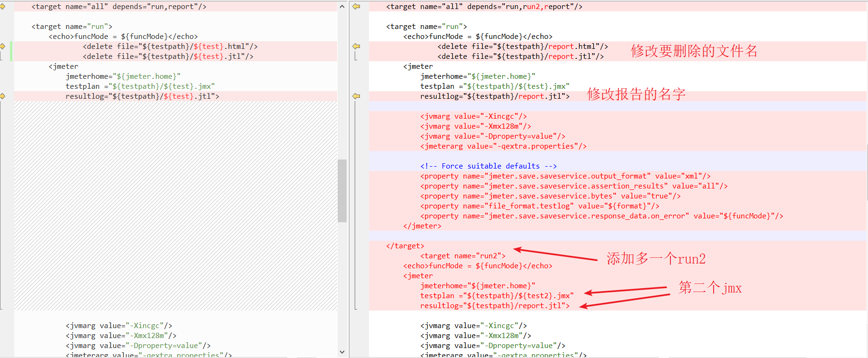Select the target name="run2" line
Viewport: 868px width, 358px height.
[x=462, y=256]
